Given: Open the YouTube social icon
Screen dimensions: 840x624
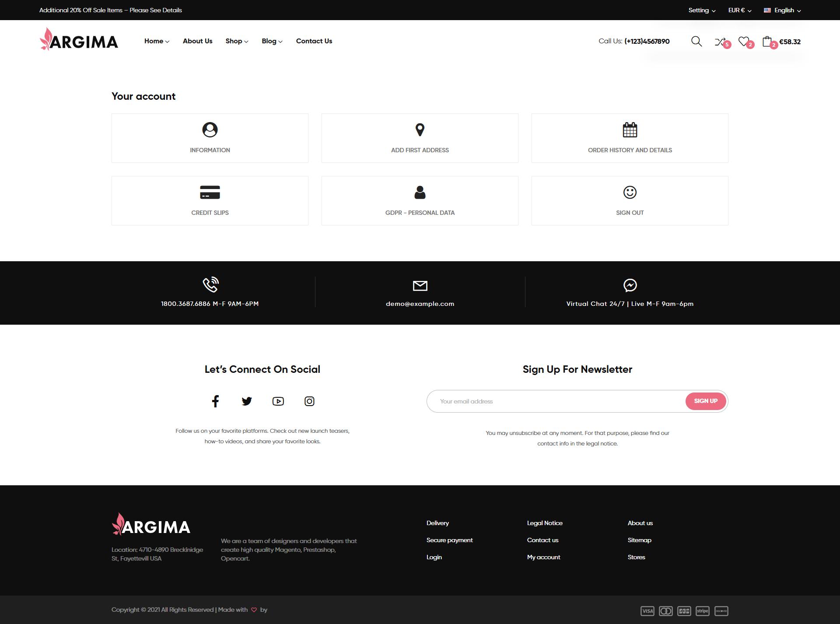Looking at the screenshot, I should point(278,401).
